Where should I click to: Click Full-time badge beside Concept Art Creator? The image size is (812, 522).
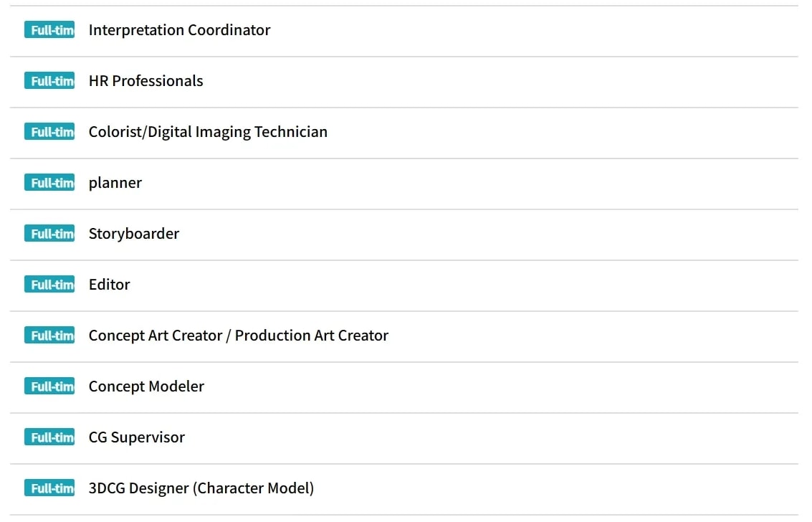pos(49,336)
